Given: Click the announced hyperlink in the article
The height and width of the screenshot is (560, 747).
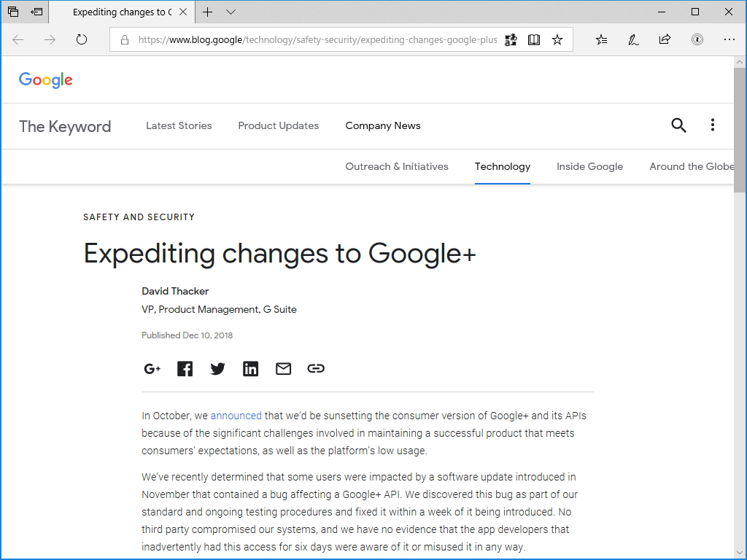Looking at the screenshot, I should [x=236, y=416].
